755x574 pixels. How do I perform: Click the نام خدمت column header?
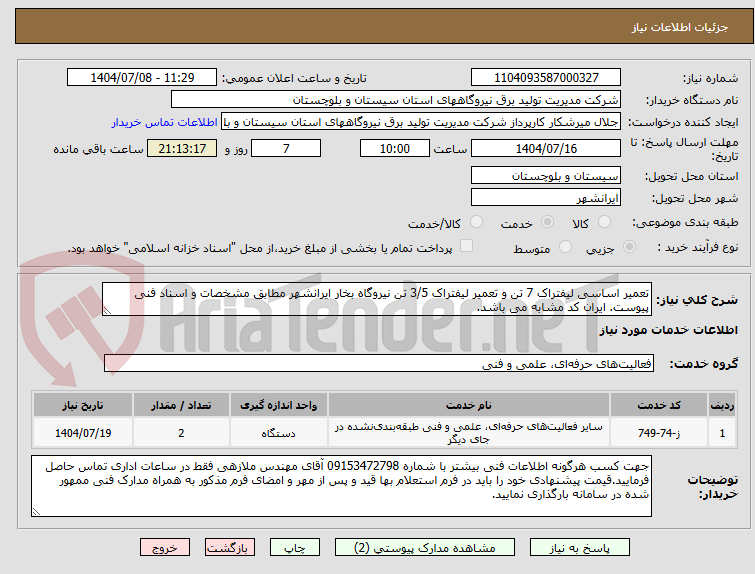pyautogui.click(x=469, y=405)
